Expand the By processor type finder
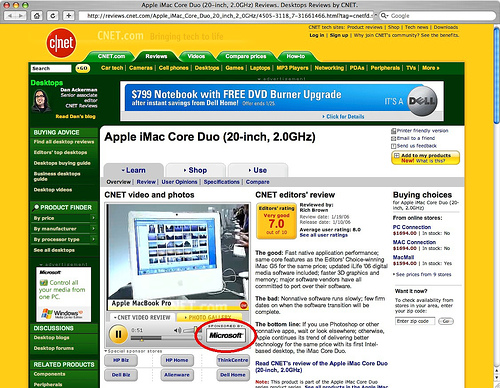The width and height of the screenshot is (500, 388). click(x=64, y=239)
